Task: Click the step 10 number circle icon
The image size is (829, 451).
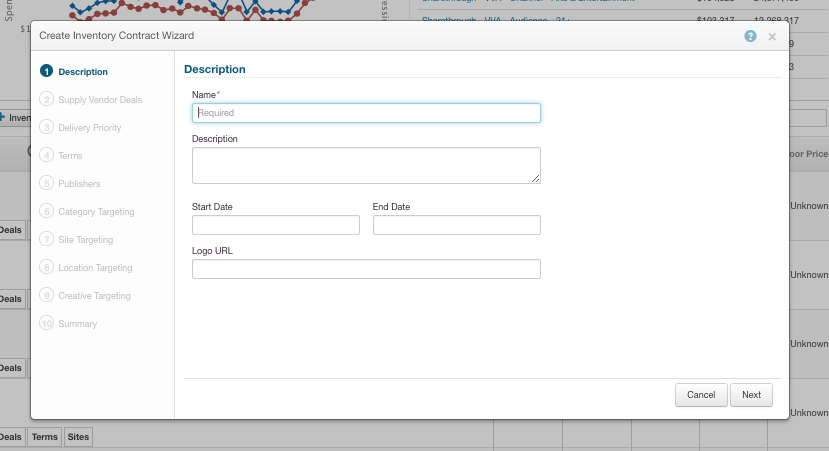Action: click(47, 323)
